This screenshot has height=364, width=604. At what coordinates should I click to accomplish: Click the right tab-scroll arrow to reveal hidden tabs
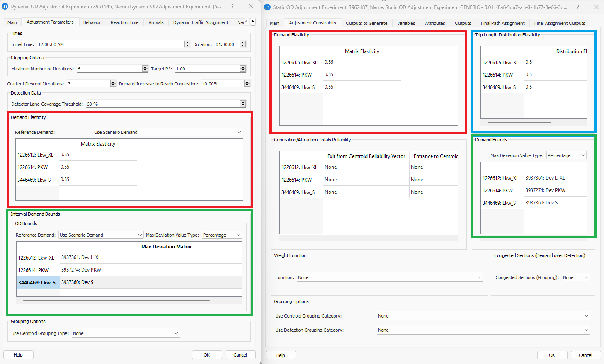[x=252, y=22]
